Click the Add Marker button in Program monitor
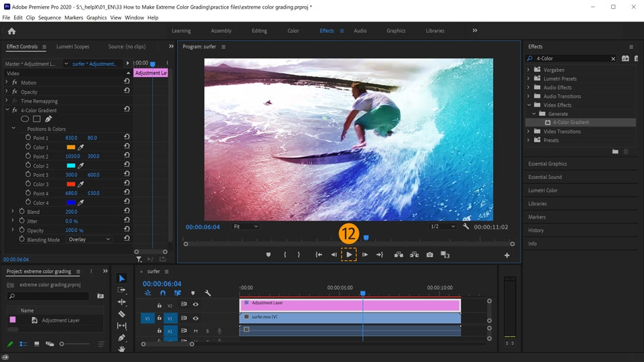The image size is (644, 362). (x=268, y=255)
